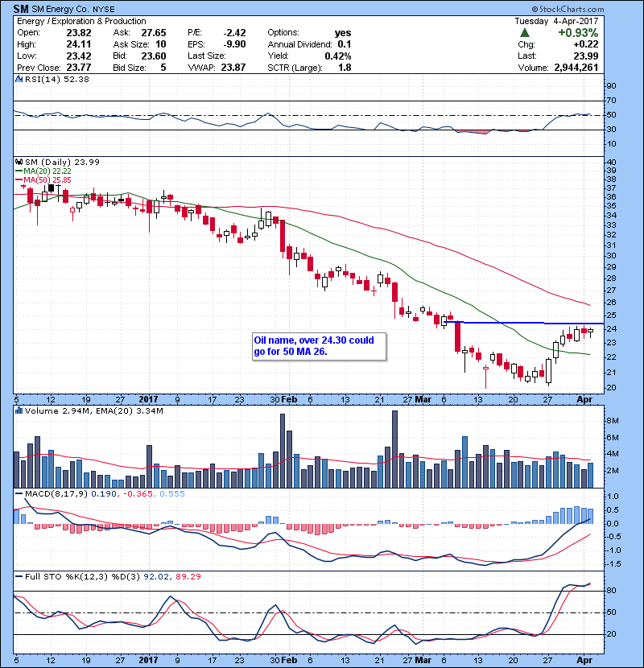Click the Low value 23.42
The height and width of the screenshot is (668, 644).
click(79, 56)
